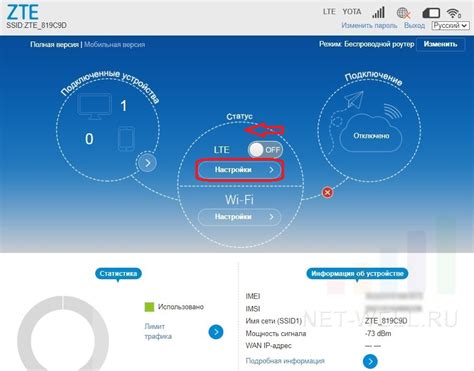Open Wi-Fi Настройки settings
Screen dimensions: 474x371
(x=240, y=217)
